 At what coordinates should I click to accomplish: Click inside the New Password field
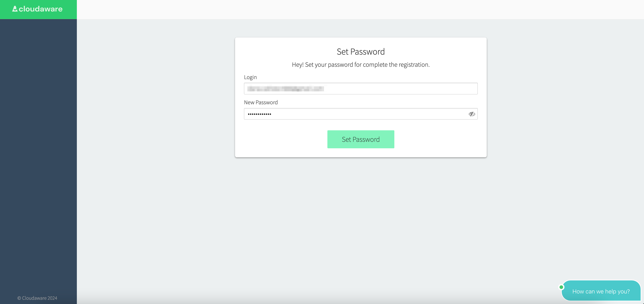(350, 114)
